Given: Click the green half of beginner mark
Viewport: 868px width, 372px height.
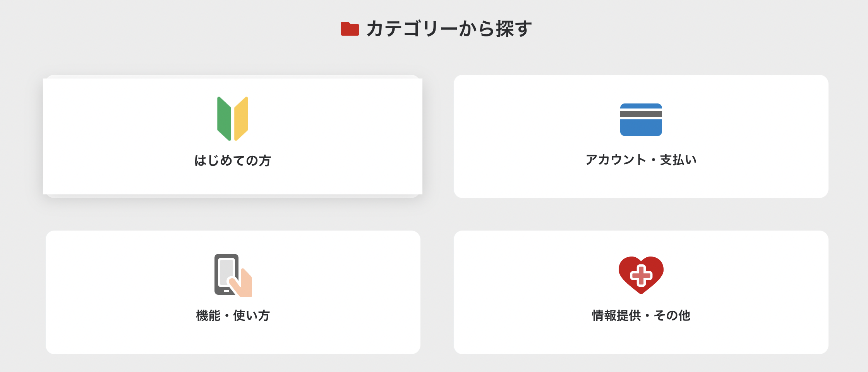Looking at the screenshot, I should click(224, 119).
